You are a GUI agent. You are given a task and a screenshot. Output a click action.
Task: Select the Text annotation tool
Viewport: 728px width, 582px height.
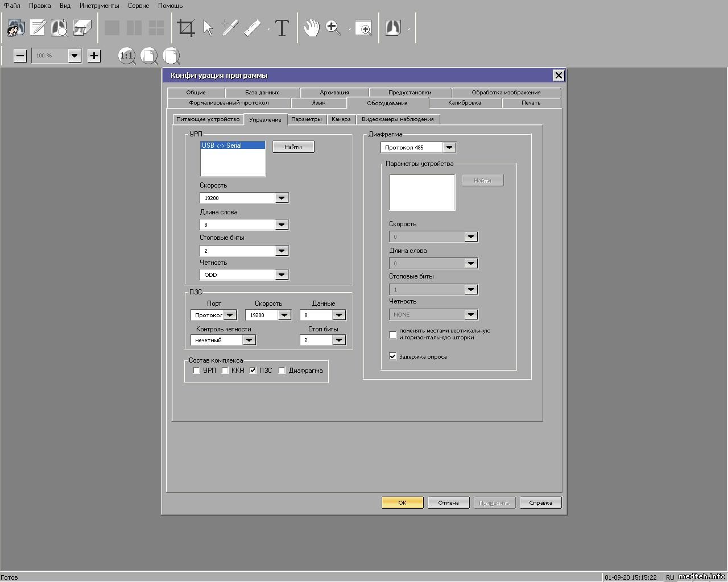(x=282, y=28)
